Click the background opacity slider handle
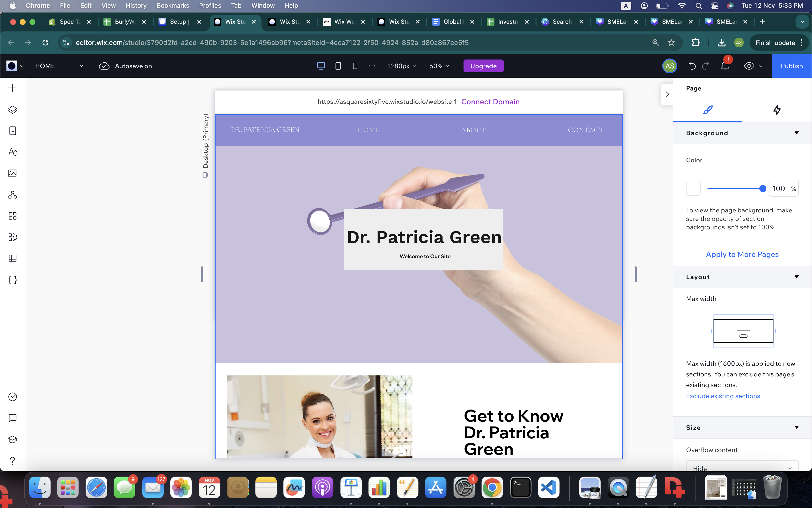 [762, 188]
